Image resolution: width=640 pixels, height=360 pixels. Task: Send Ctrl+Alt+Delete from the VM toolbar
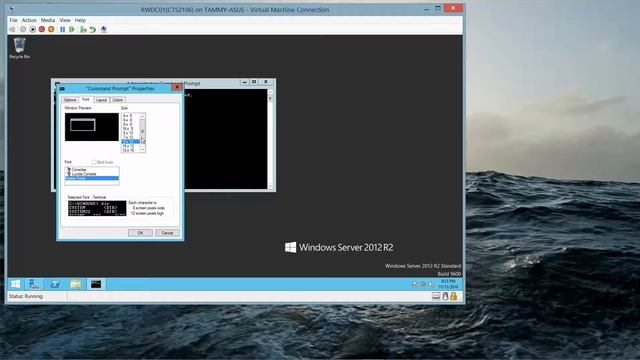click(x=12, y=29)
